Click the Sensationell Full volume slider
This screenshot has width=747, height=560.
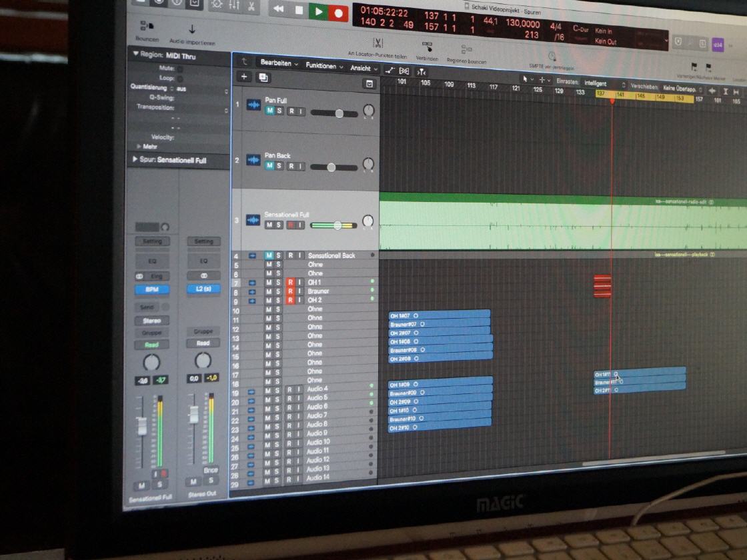click(x=333, y=225)
